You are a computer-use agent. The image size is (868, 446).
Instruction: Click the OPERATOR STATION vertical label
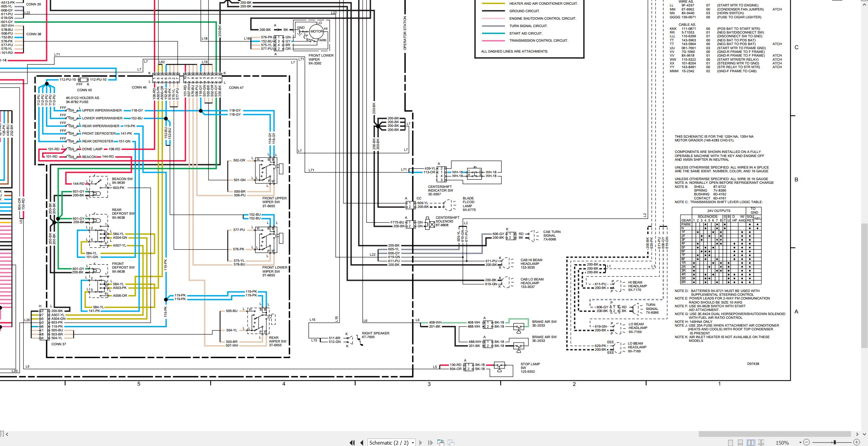coord(405,33)
